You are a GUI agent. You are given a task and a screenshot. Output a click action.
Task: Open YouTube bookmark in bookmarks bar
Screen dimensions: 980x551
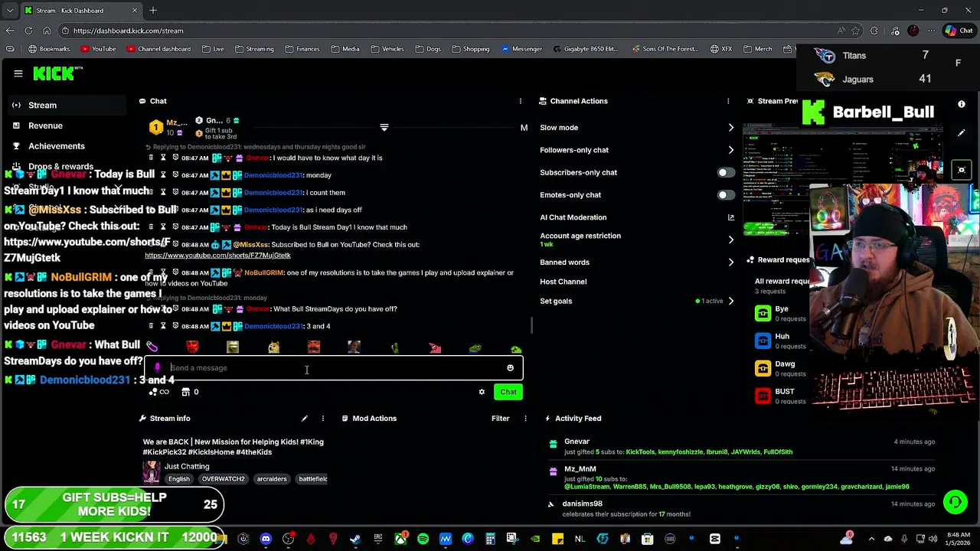pyautogui.click(x=98, y=49)
